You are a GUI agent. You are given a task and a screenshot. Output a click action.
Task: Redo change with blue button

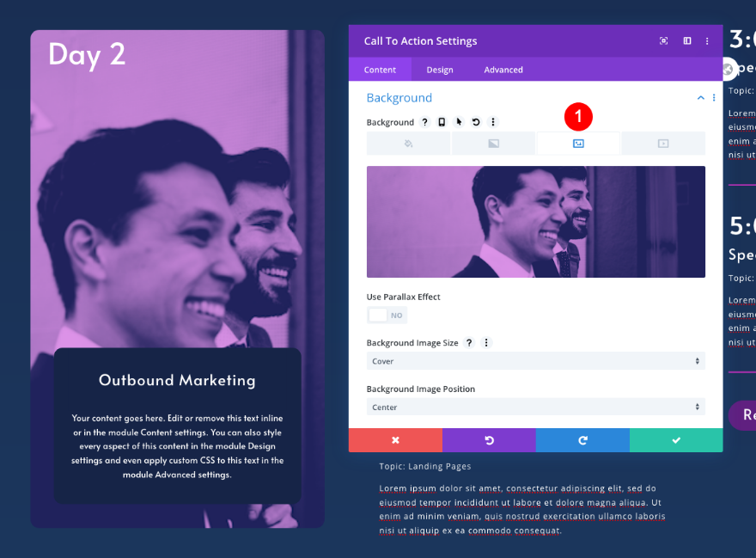click(x=582, y=440)
